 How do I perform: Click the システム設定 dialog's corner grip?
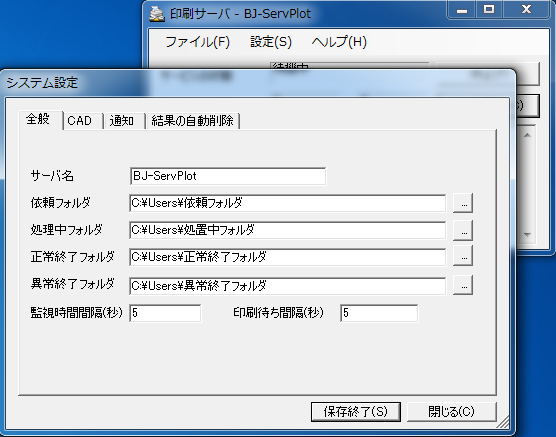coord(503,423)
